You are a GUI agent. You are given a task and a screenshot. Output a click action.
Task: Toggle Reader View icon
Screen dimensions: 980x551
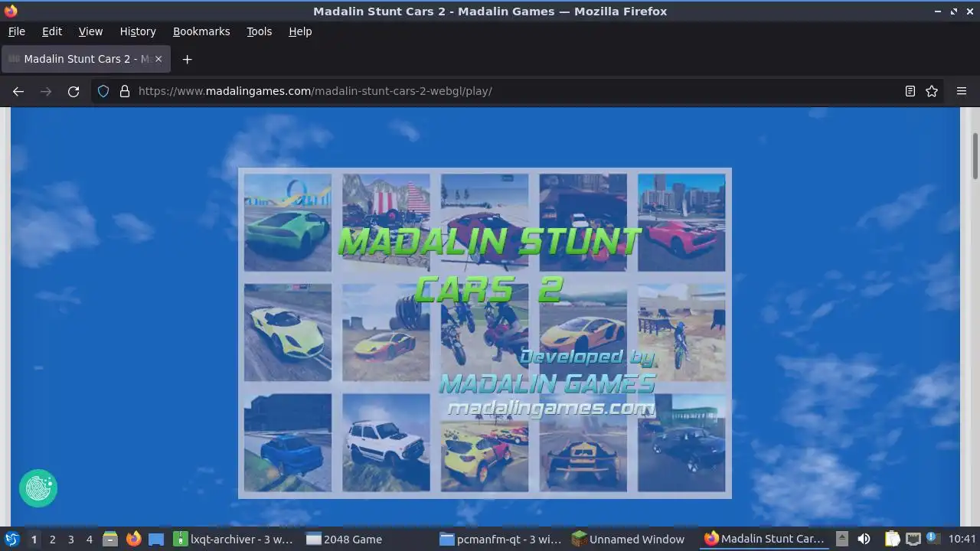[910, 91]
